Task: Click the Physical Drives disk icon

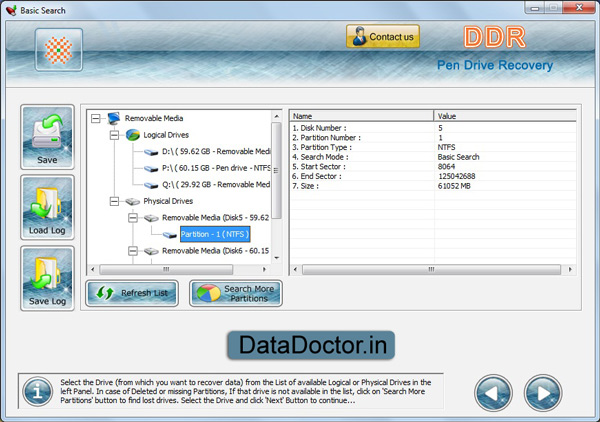Action: point(132,202)
